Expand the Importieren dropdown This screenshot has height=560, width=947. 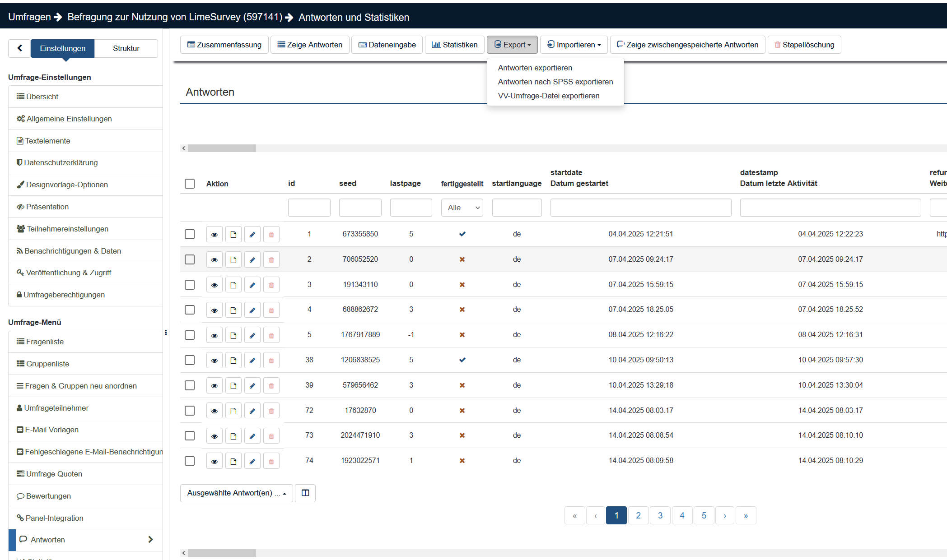(574, 45)
